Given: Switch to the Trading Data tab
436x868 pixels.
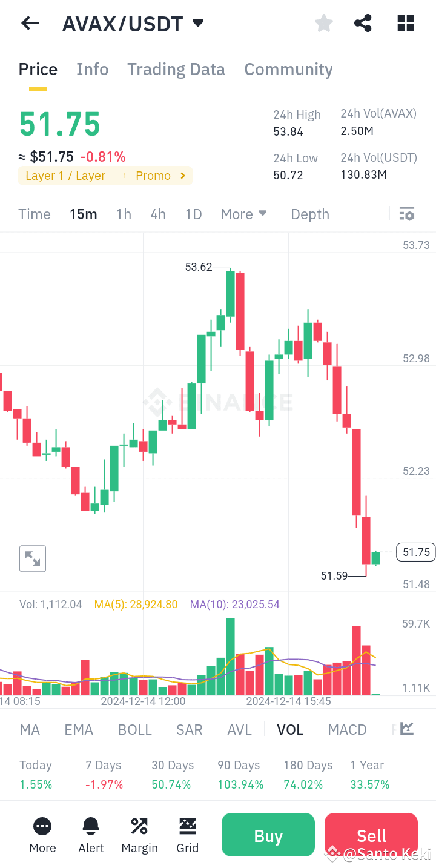Looking at the screenshot, I should 176,69.
